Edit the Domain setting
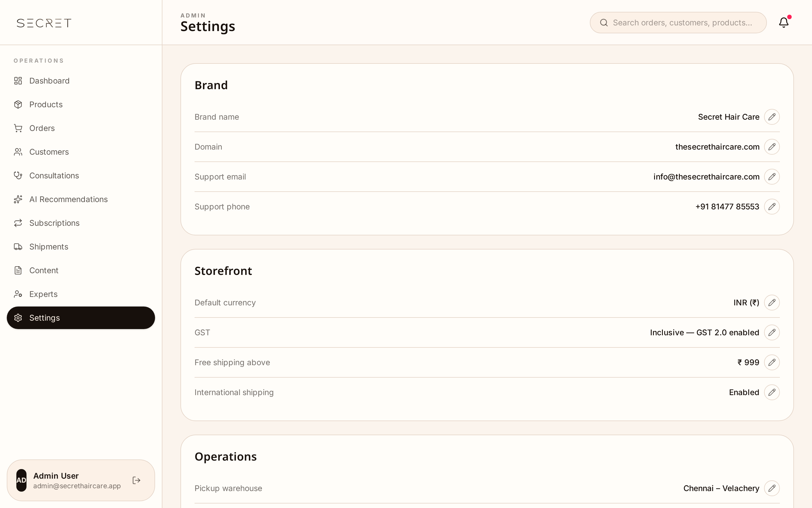Image resolution: width=812 pixels, height=508 pixels. 772,147
